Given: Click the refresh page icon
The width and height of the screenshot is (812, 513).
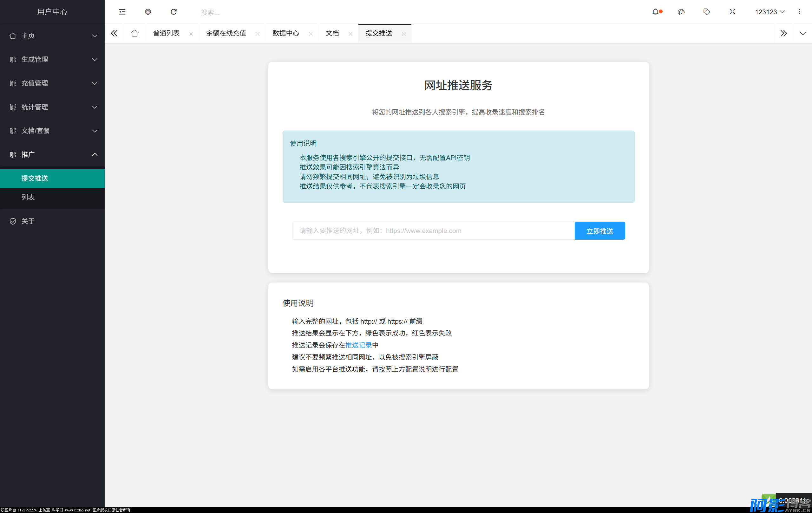Looking at the screenshot, I should click(x=174, y=12).
